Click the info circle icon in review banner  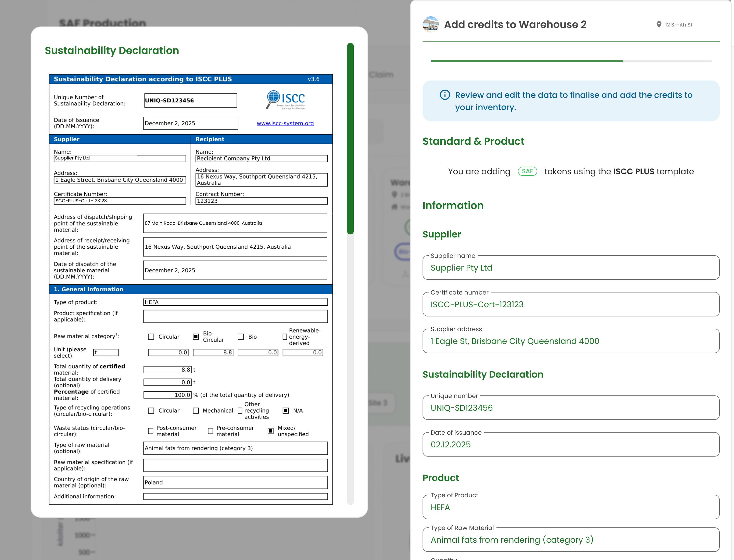(x=444, y=95)
